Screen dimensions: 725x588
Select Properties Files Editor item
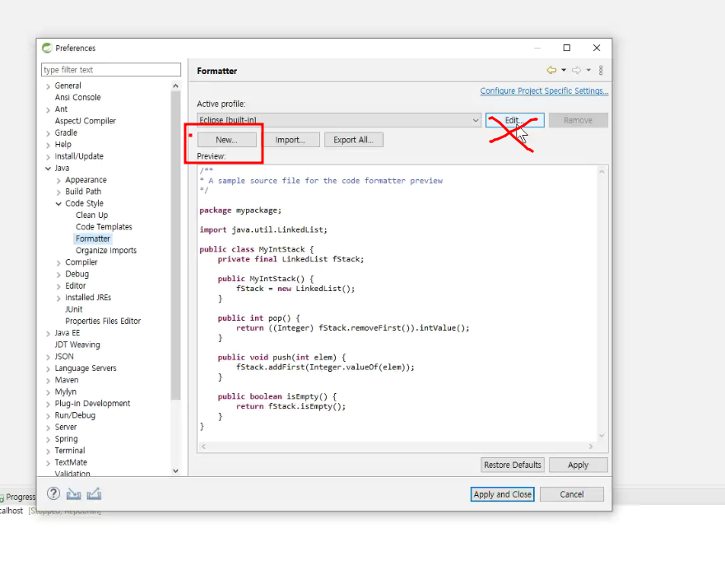[x=103, y=321]
